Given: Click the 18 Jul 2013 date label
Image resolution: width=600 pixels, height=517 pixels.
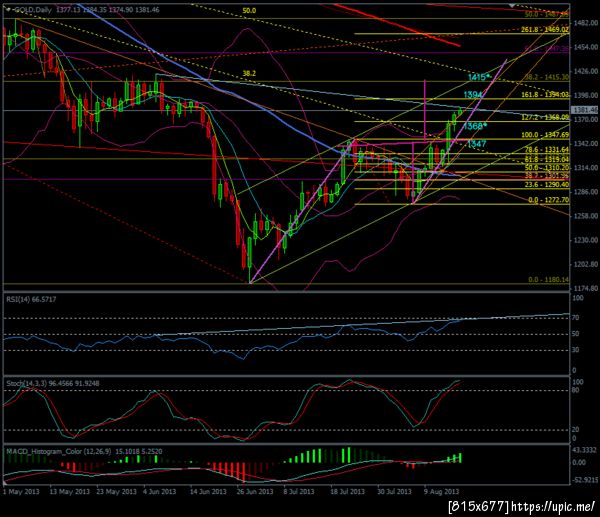Looking at the screenshot, I should pos(347,491).
